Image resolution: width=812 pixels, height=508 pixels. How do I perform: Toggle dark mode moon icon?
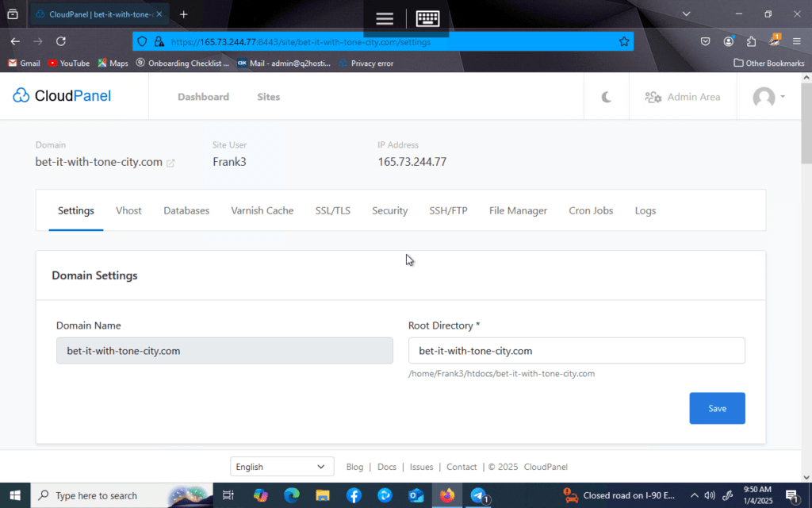coord(606,97)
